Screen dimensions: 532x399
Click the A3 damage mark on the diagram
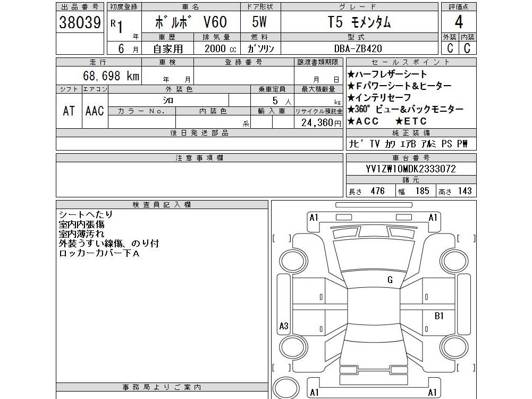point(284,326)
